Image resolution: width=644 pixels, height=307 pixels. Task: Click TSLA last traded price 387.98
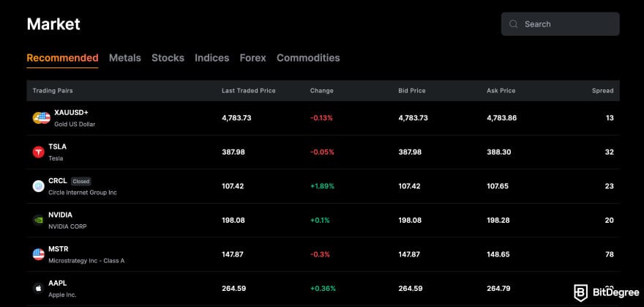tap(233, 152)
